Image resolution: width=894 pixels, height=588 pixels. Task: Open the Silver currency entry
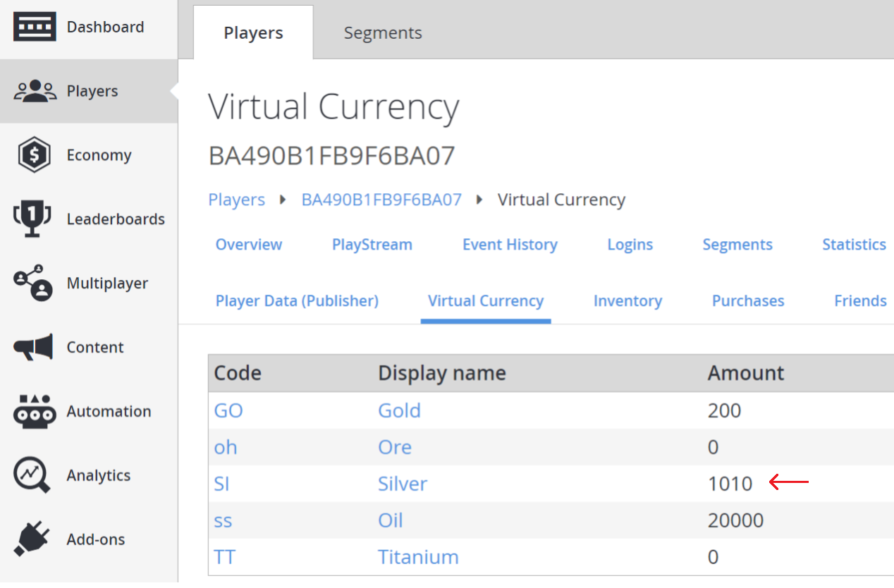(402, 484)
